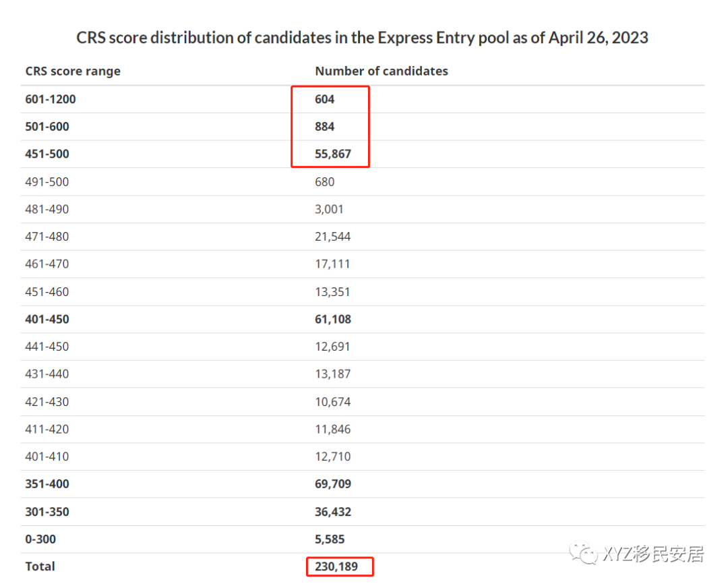This screenshot has width=728, height=586.
Task: Click the WeChat logo icon in watermark
Action: click(584, 553)
